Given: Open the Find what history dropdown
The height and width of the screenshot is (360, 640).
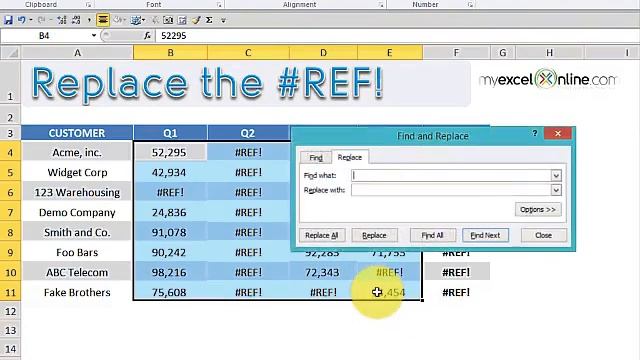Looking at the screenshot, I should tap(556, 176).
